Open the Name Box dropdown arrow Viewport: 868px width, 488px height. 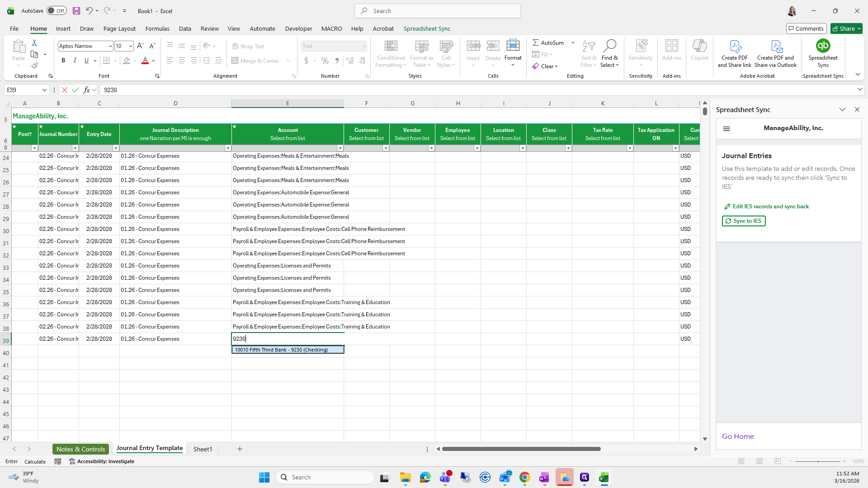click(x=44, y=90)
